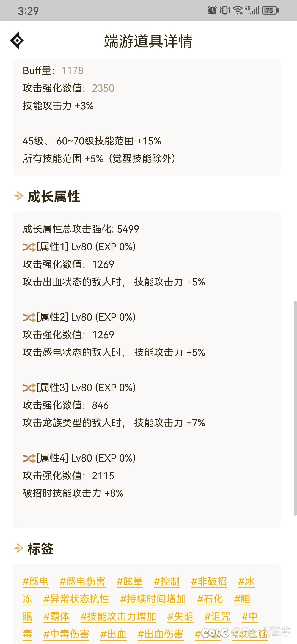Screen dimensions: 297x644
Task: Tap shuffle icon beside 属性3
Action: coord(29,388)
